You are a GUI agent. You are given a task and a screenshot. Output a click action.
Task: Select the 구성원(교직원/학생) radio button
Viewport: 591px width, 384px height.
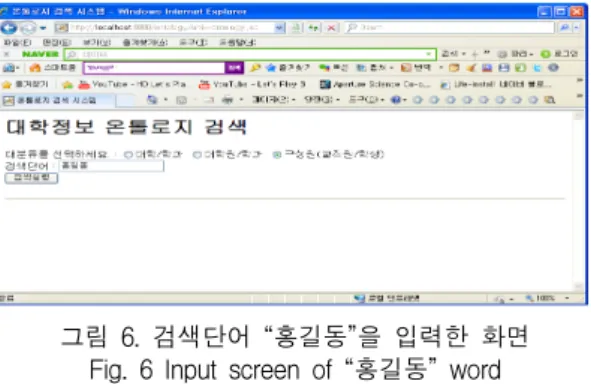point(277,155)
